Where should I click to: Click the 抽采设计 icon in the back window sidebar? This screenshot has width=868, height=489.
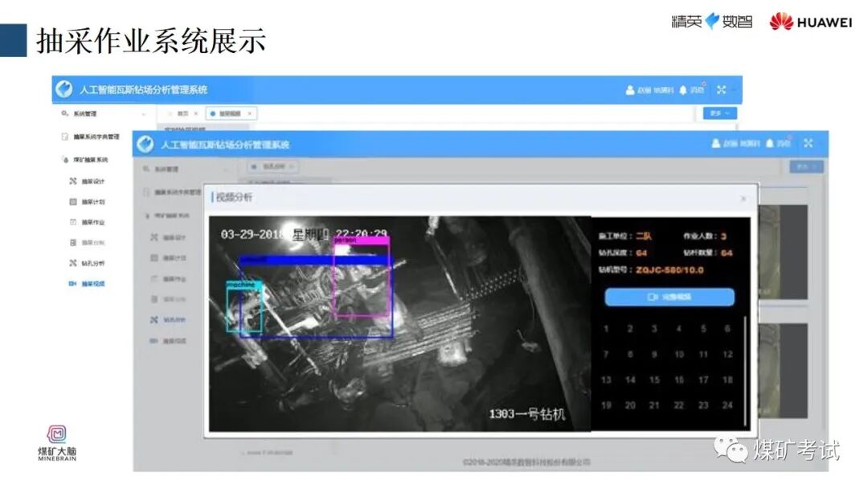tap(73, 181)
